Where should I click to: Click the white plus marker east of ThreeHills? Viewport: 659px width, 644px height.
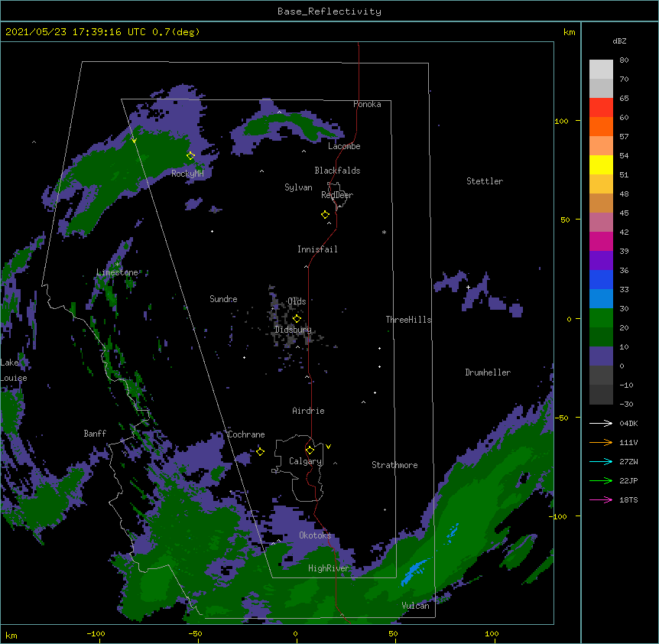pos(468,287)
